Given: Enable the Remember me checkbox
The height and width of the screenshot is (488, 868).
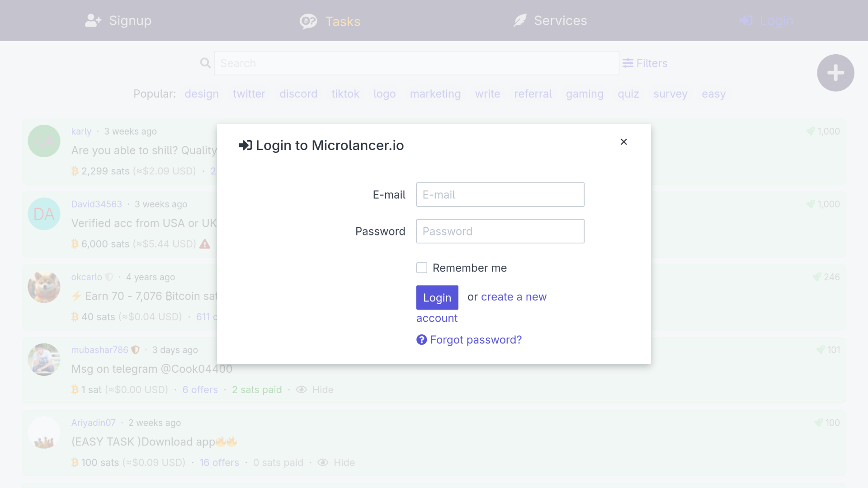Looking at the screenshot, I should [x=421, y=268].
